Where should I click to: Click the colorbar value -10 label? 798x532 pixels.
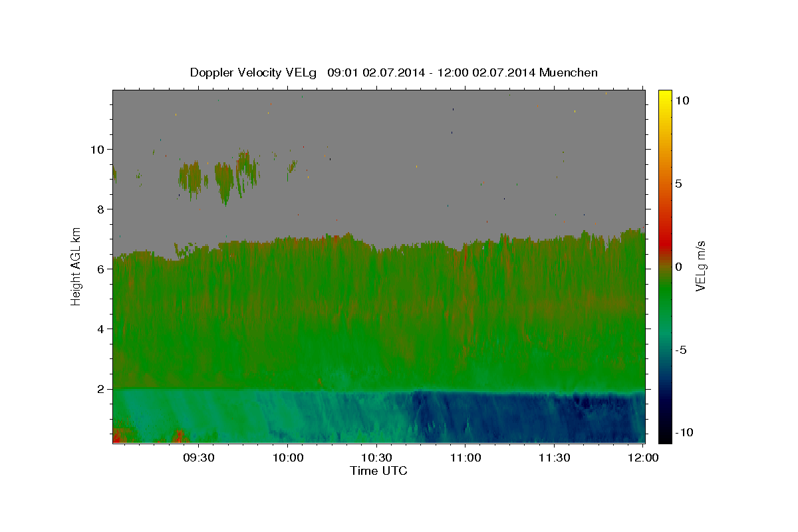(684, 433)
